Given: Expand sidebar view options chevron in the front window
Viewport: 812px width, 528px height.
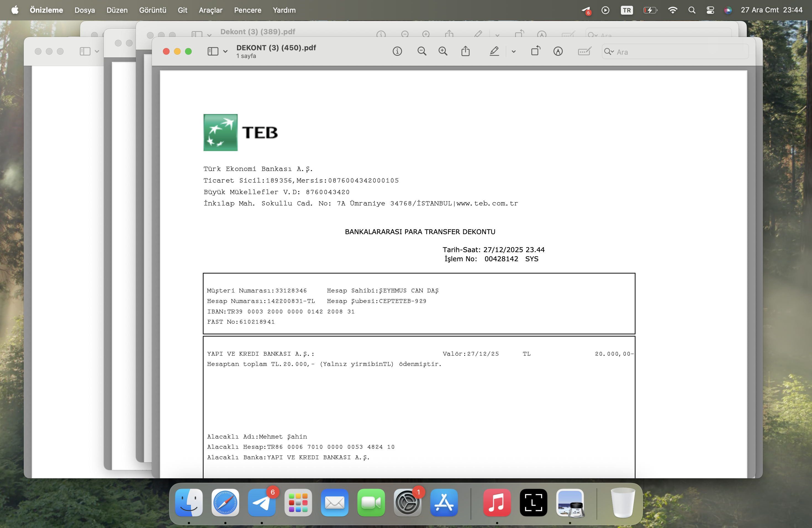Looking at the screenshot, I should tap(225, 52).
